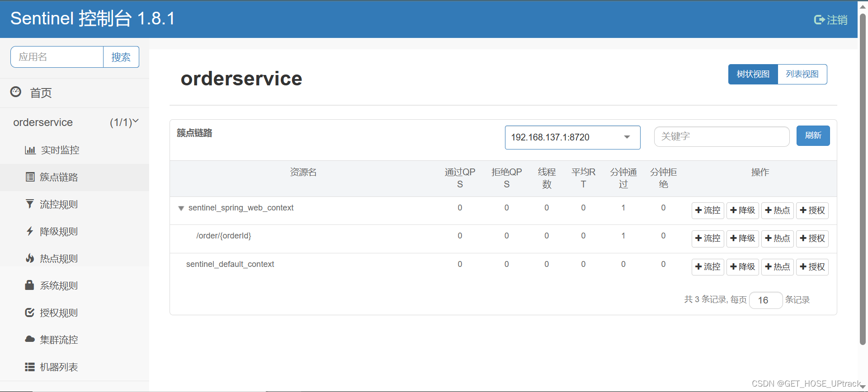Click the dashboard icon beside 首页
Screen dimensions: 868x392
click(16, 92)
